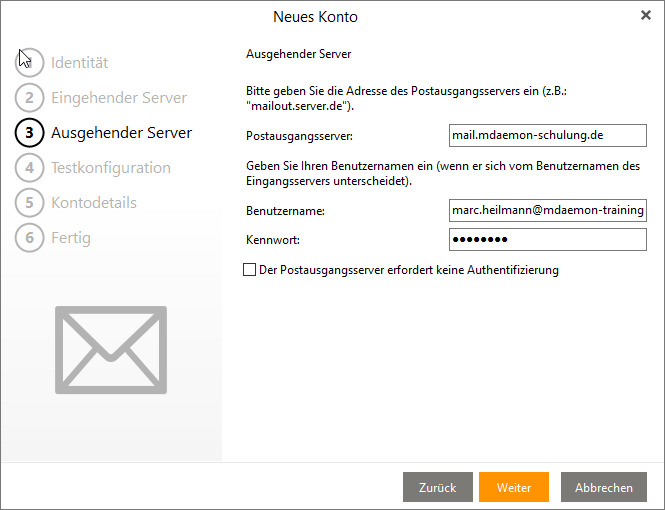Screen dimensions: 665x510
Task: Click the step 3 number circle
Action: pyautogui.click(x=30, y=133)
